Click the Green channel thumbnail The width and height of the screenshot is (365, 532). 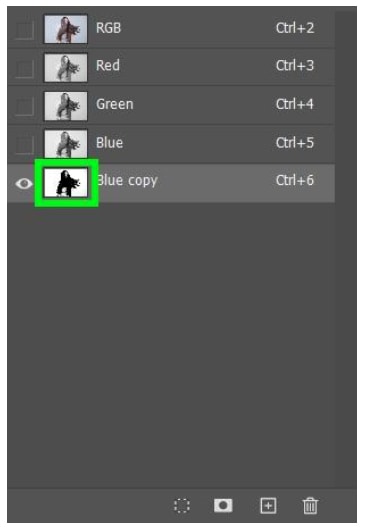[x=66, y=106]
